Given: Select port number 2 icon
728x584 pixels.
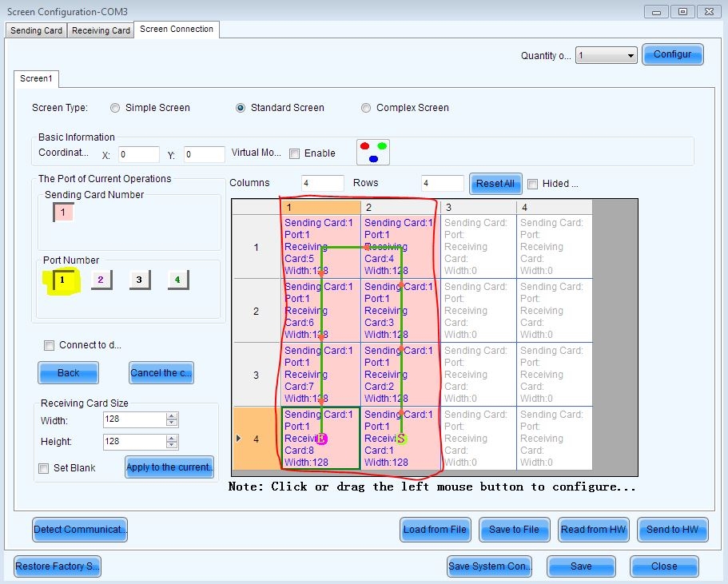Looking at the screenshot, I should point(101,280).
